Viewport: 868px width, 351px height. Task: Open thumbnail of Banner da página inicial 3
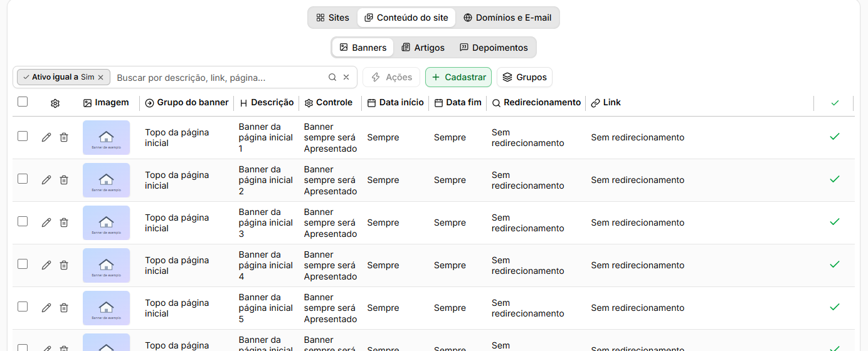coord(106,223)
